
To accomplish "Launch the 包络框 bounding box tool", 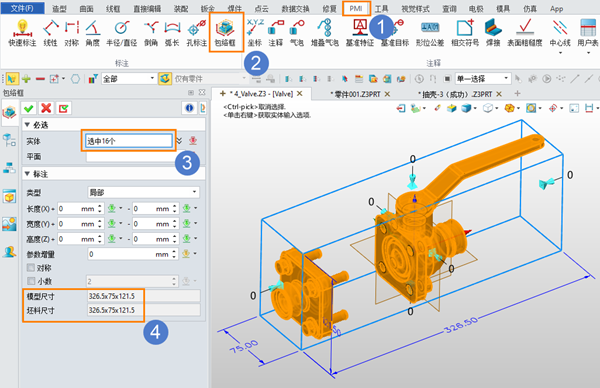I will tap(225, 33).
